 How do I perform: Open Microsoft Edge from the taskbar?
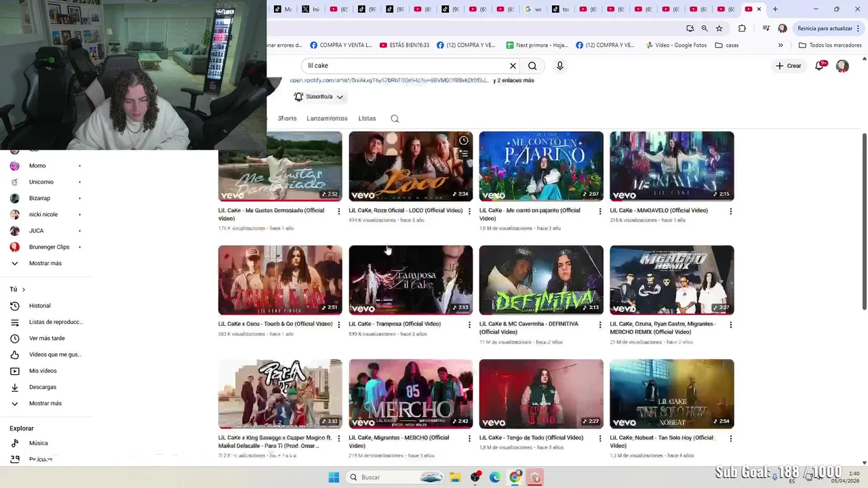tap(495, 477)
